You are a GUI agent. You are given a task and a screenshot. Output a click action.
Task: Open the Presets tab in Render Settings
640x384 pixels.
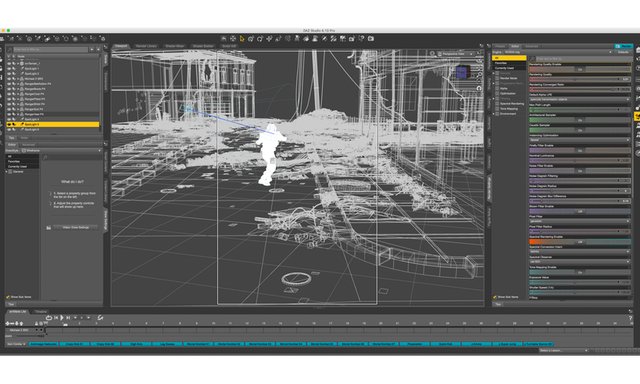pyautogui.click(x=500, y=47)
